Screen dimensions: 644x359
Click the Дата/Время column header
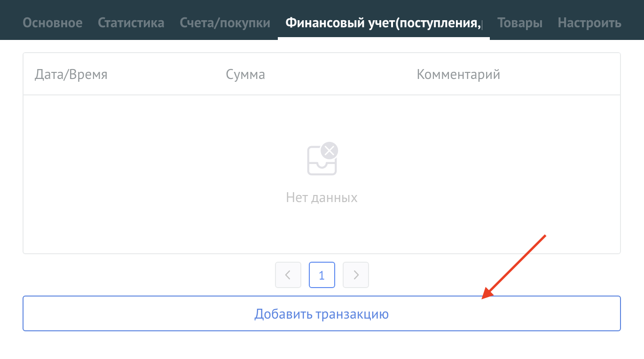coord(71,74)
